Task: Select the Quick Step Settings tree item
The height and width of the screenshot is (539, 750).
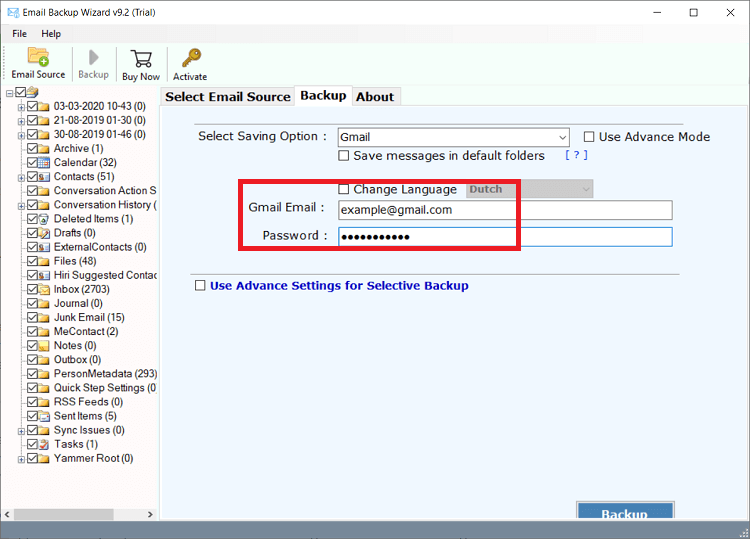Action: 105,388
